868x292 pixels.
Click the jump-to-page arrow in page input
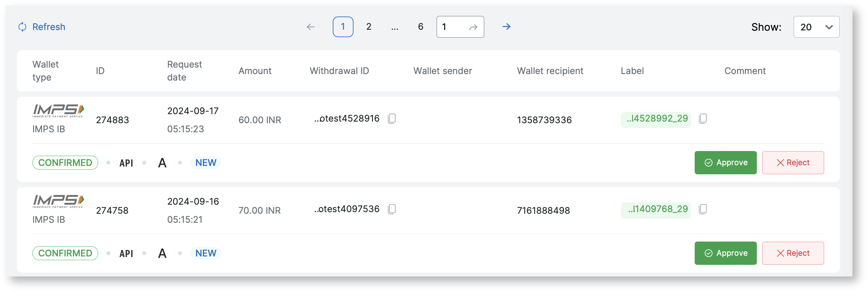click(x=473, y=27)
